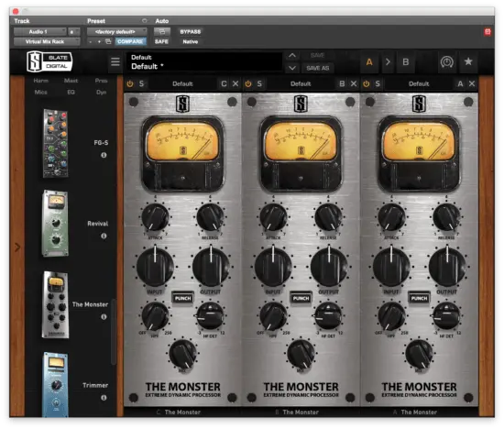This screenshot has height=429, width=504.
Task: Click the copy preset icon beside plus
Action: (108, 41)
